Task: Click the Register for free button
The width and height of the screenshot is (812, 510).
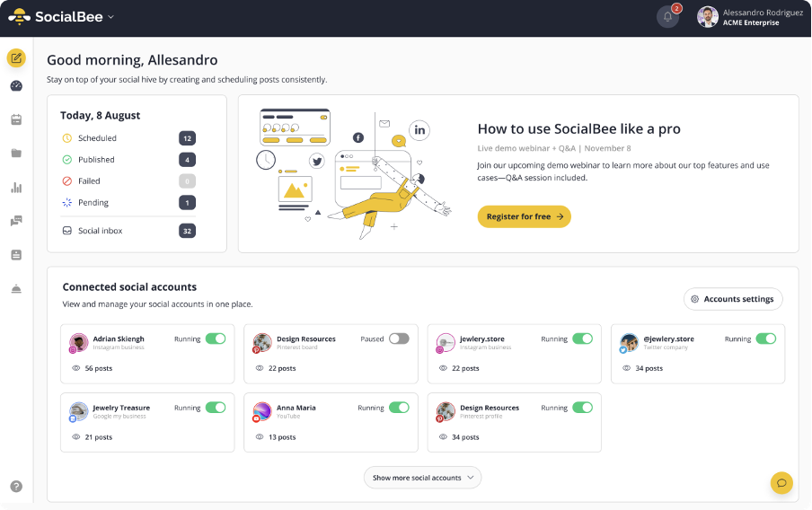Action: pyautogui.click(x=524, y=216)
